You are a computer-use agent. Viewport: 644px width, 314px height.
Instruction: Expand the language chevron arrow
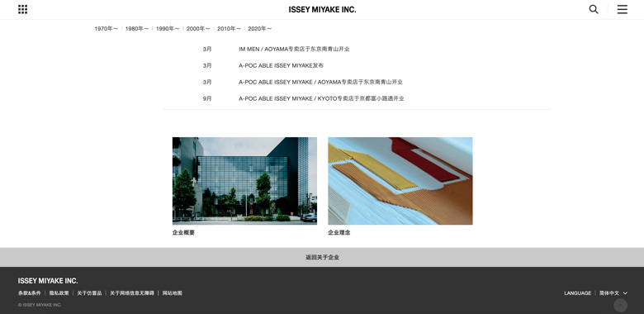point(625,293)
